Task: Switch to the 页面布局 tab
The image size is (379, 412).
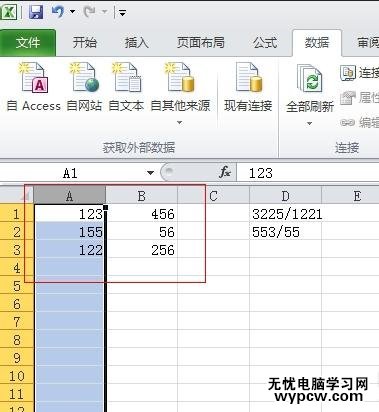Action: click(x=200, y=43)
